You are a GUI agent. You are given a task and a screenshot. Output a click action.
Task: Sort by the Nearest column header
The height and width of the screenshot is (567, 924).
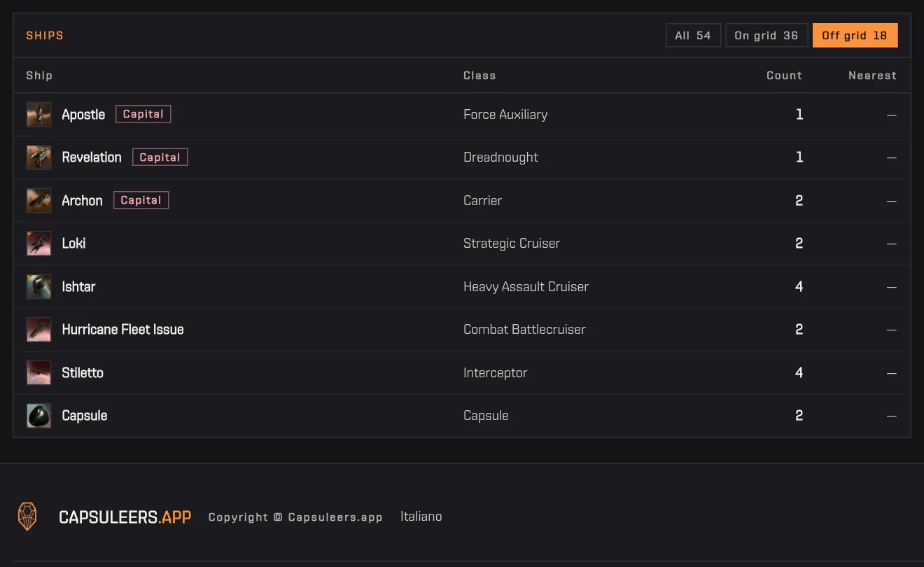coord(872,76)
